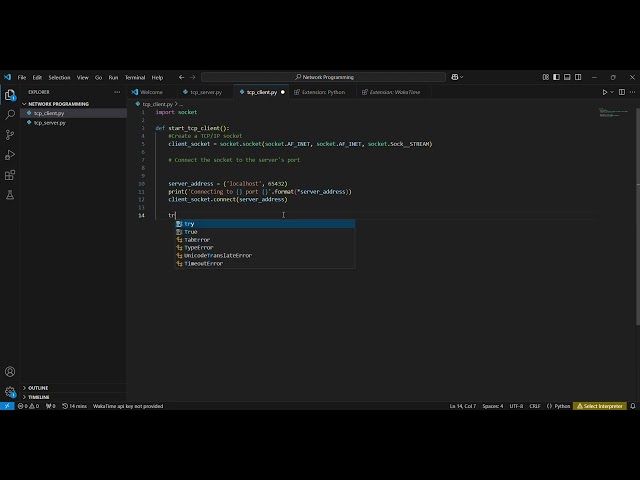Open the run button dropdown arrow

click(x=612, y=92)
